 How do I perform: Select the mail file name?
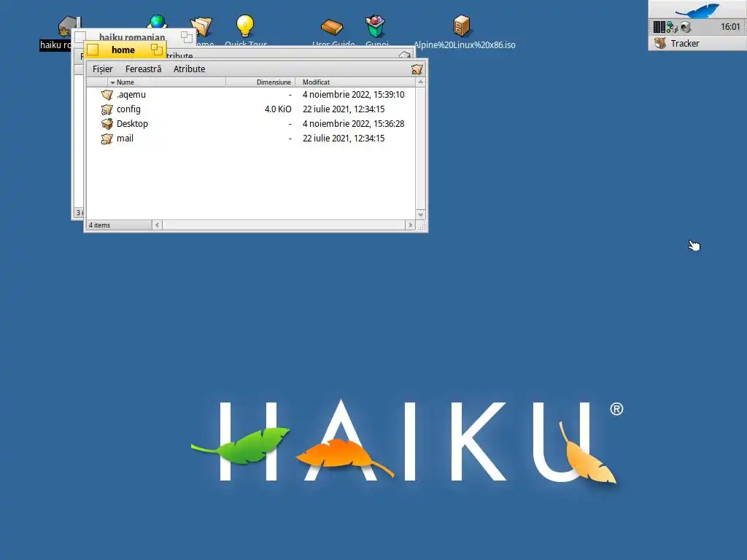click(x=125, y=139)
